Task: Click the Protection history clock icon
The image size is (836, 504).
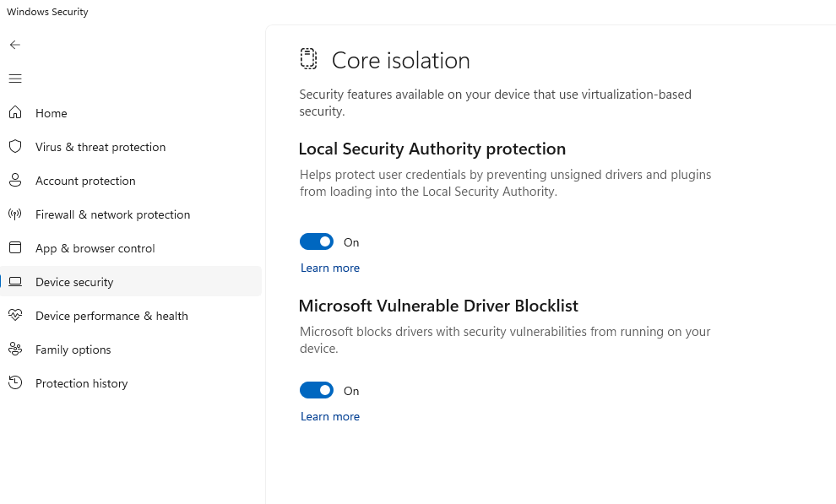Action: pos(15,382)
